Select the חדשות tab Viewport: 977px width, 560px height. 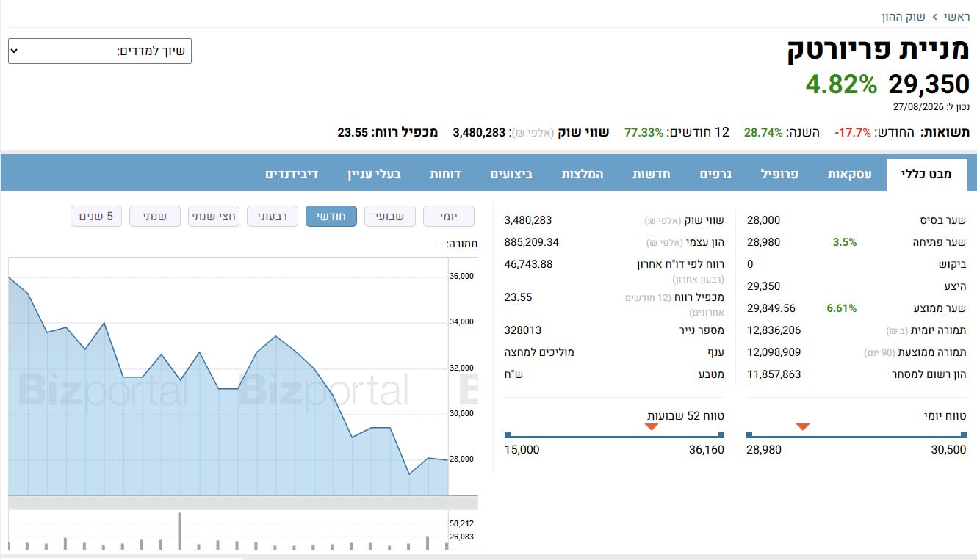[x=651, y=174]
